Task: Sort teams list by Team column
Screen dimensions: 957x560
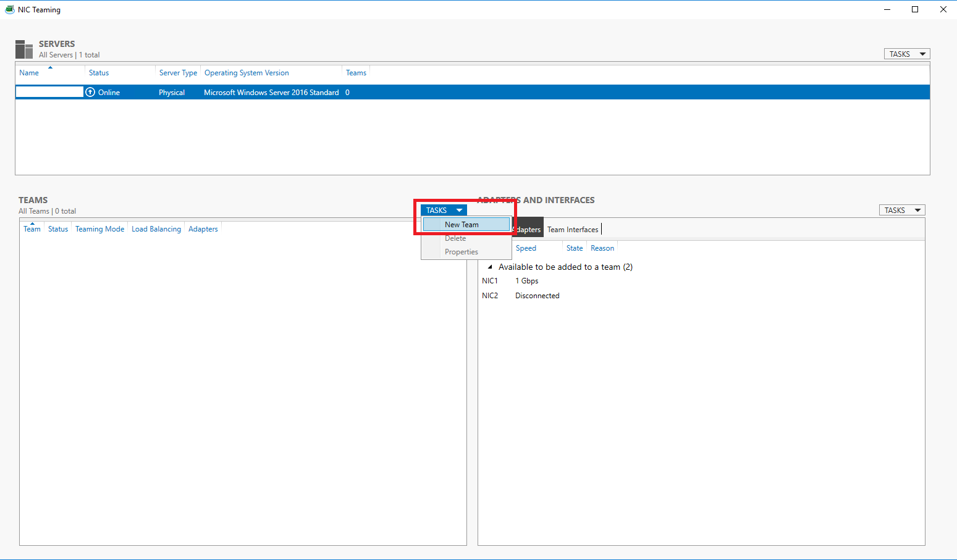Action: point(32,228)
